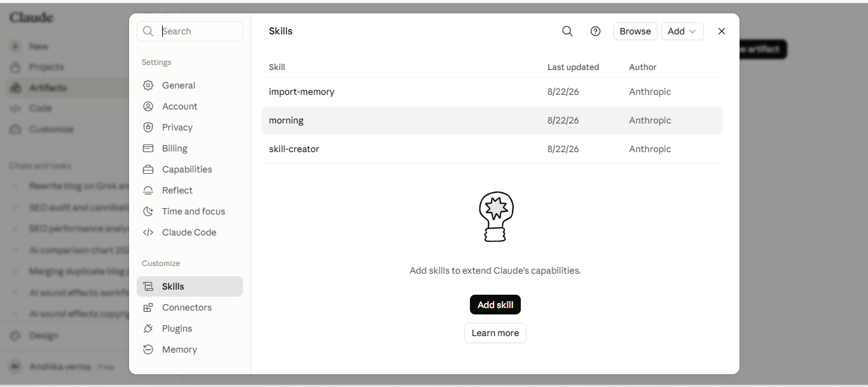Viewport: 868px width, 387px height.
Task: Click the black Add skill button
Action: click(x=495, y=305)
